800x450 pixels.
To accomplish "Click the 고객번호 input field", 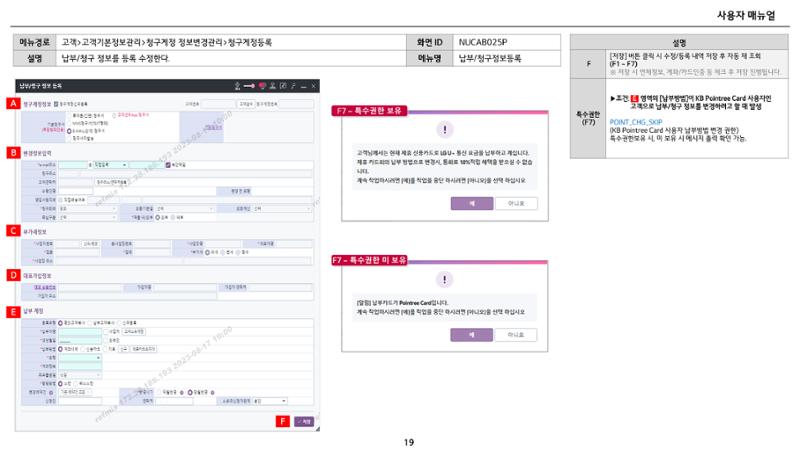I will point(218,104).
